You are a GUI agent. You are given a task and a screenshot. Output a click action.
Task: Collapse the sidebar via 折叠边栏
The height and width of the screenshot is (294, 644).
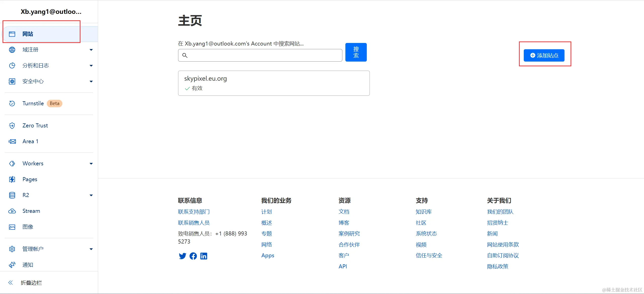pyautogui.click(x=31, y=282)
